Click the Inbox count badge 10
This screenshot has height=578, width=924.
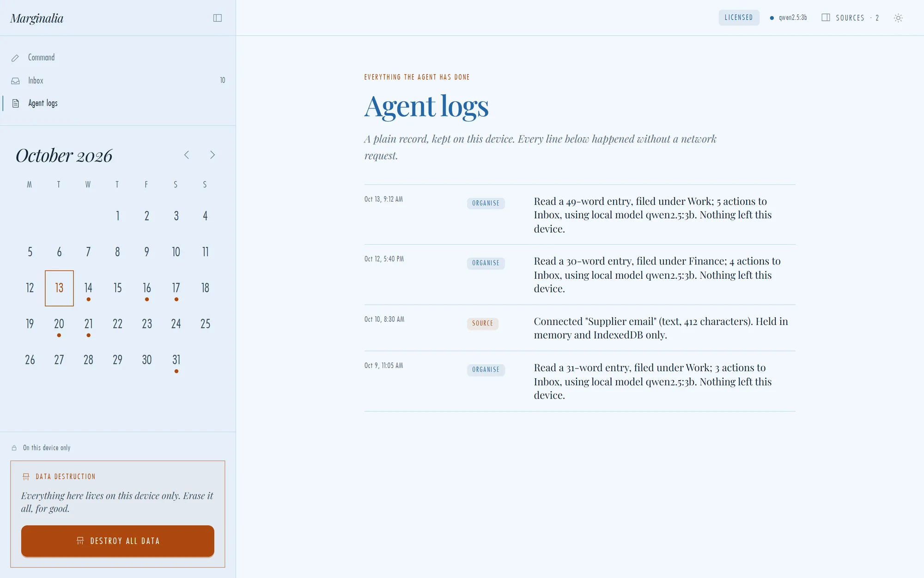point(222,80)
